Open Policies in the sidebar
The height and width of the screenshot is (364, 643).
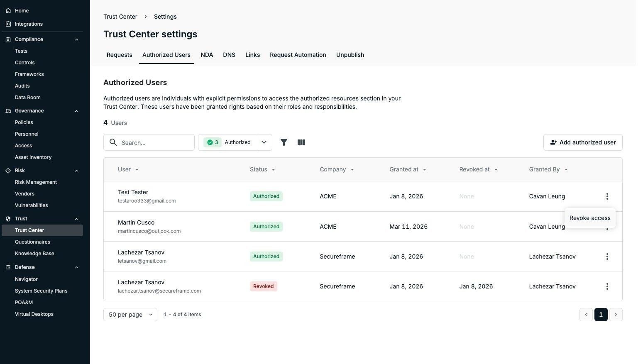click(24, 122)
